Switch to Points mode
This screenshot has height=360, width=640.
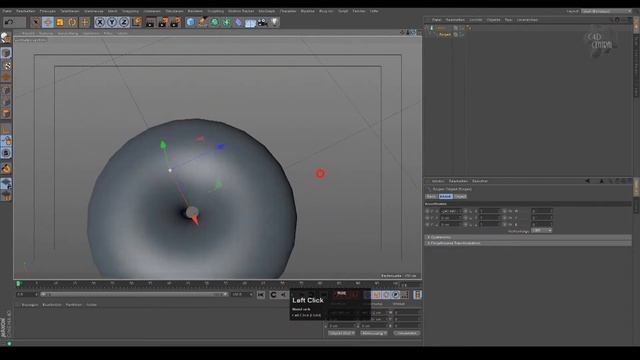6,90
